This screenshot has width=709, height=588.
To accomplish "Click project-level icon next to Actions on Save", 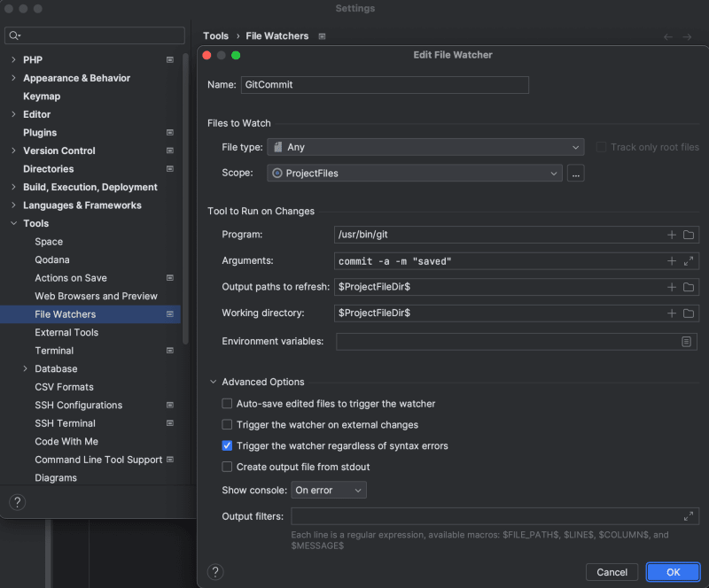I will (170, 278).
